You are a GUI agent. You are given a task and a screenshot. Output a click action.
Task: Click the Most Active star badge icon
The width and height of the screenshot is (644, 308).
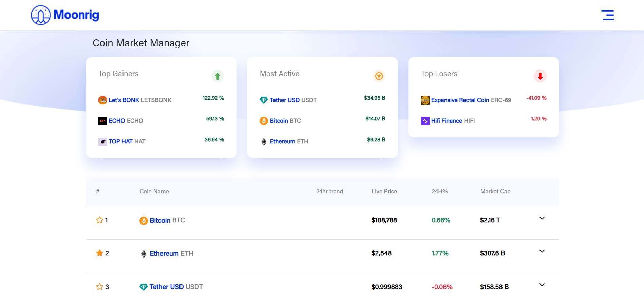[379, 76]
